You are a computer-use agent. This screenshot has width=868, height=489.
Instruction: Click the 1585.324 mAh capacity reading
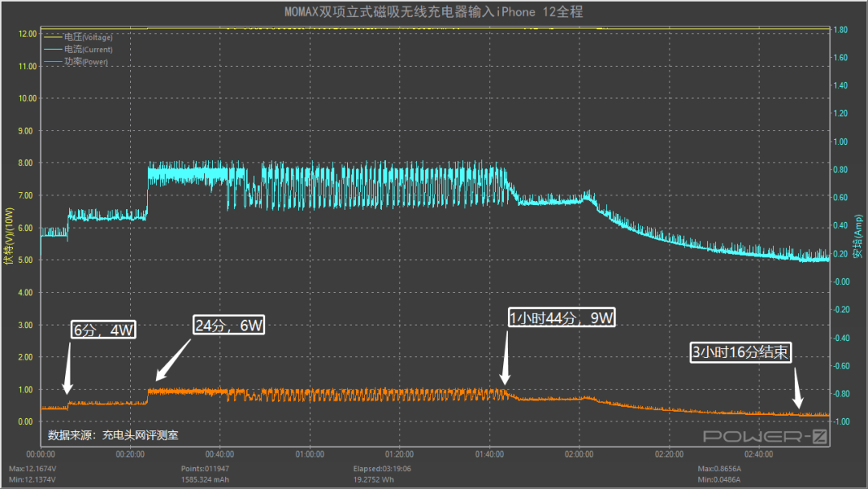(x=205, y=479)
